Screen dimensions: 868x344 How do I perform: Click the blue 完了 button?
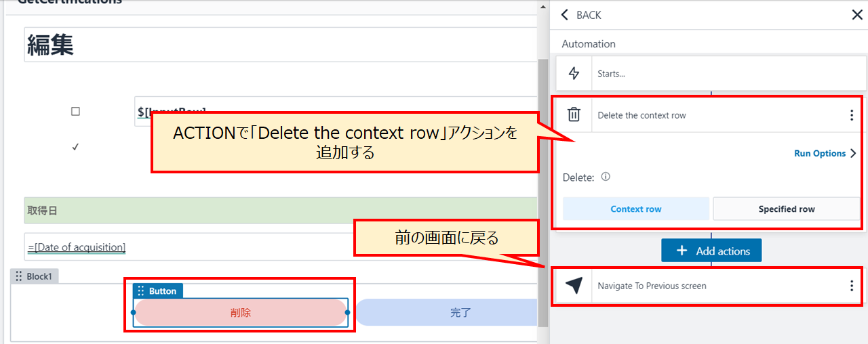pos(448,313)
